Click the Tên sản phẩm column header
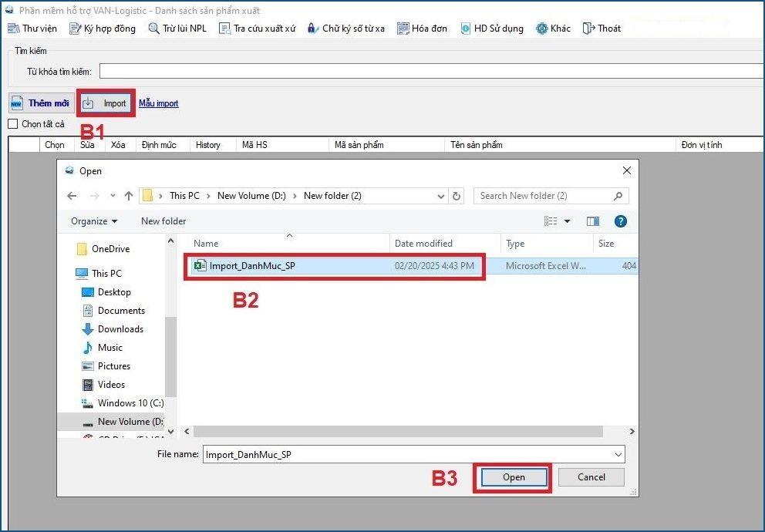Viewport: 765px width, 532px height. point(560,145)
